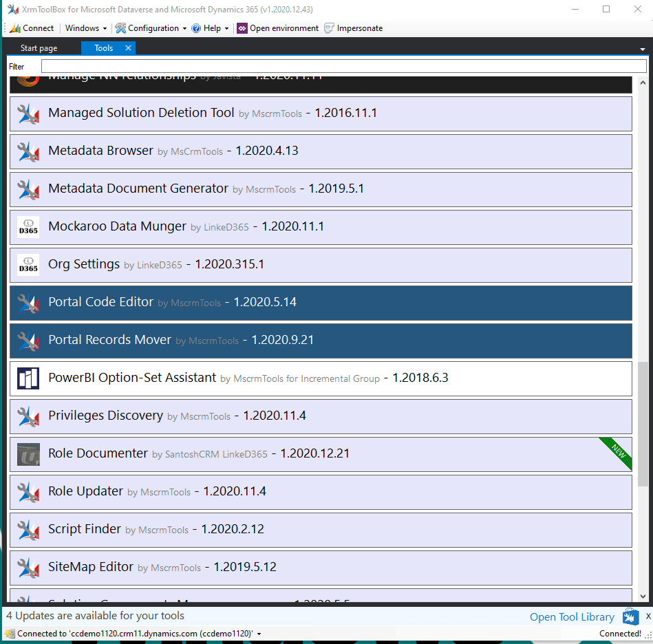Click Connect in the toolbar

click(x=32, y=28)
